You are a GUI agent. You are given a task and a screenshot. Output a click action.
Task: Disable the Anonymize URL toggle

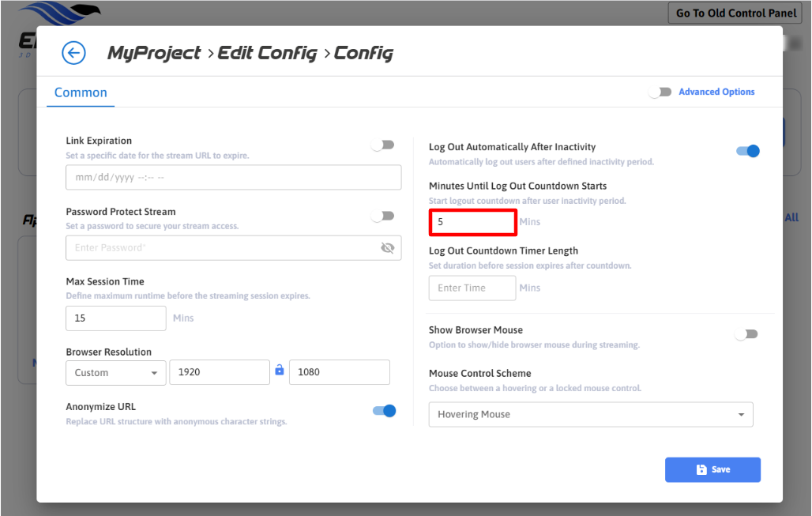[384, 410]
